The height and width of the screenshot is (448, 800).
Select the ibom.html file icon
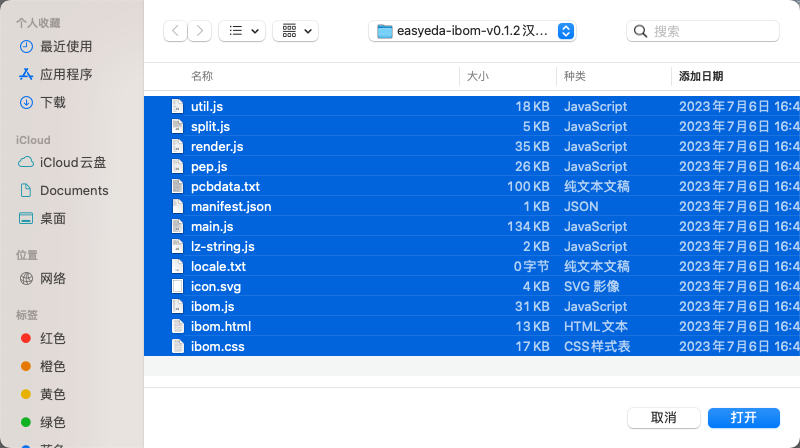[x=177, y=326]
